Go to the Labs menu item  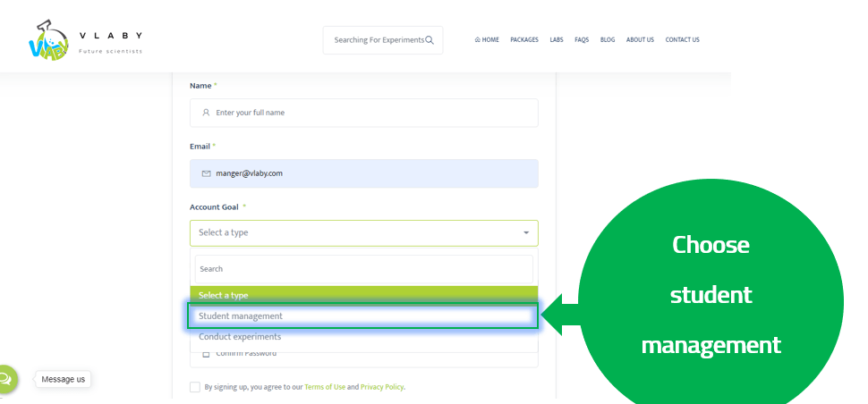(557, 40)
